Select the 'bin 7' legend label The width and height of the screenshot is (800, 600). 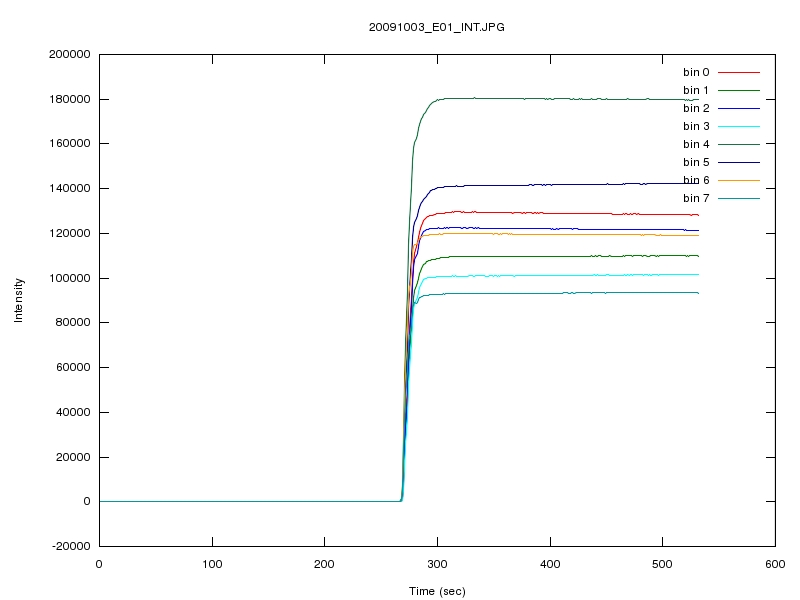pos(696,198)
